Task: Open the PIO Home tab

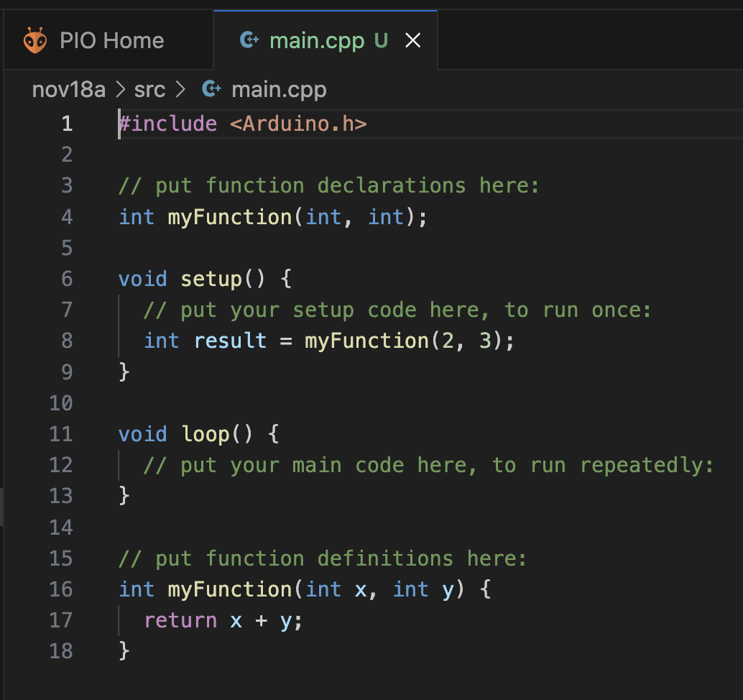Action: (x=109, y=40)
